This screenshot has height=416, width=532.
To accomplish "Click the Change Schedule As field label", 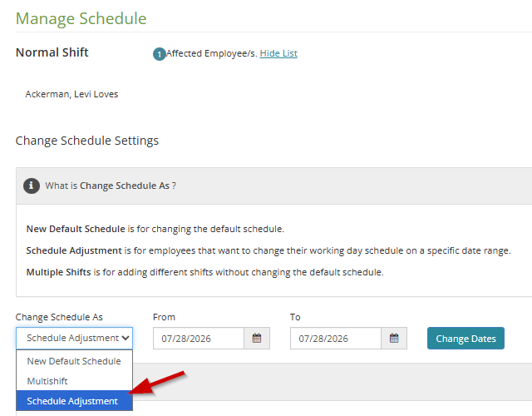I will pos(59,317).
